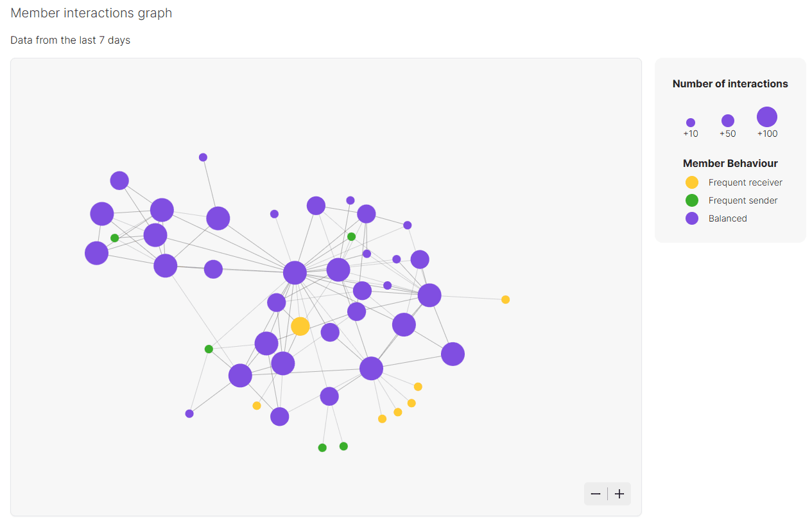Click the +100 interactions legend circle
The width and height of the screenshot is (812, 524).
click(x=767, y=117)
